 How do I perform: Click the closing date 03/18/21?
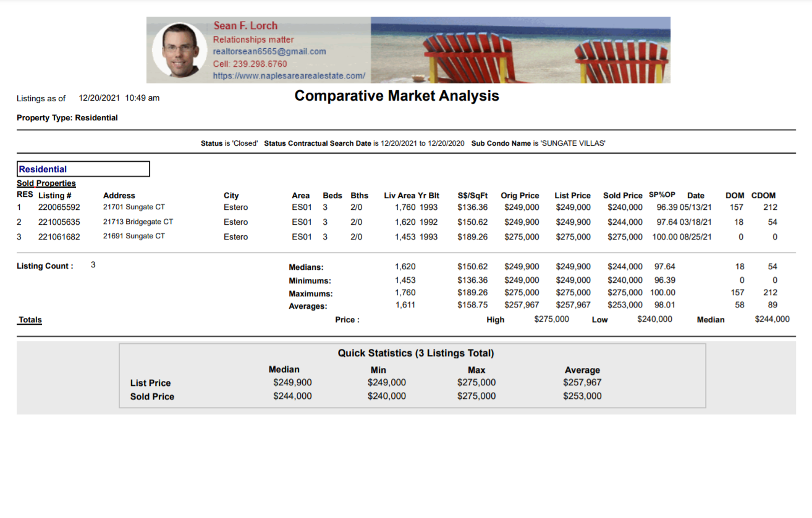[696, 222]
